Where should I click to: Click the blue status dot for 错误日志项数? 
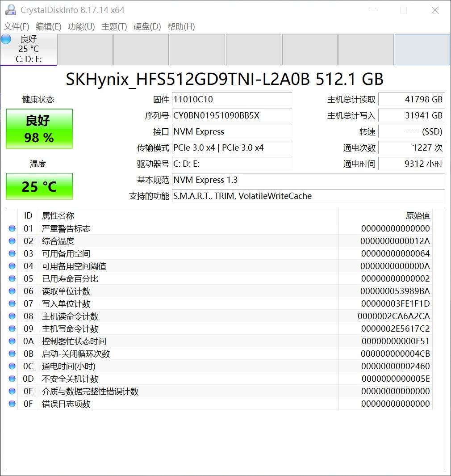(12, 404)
